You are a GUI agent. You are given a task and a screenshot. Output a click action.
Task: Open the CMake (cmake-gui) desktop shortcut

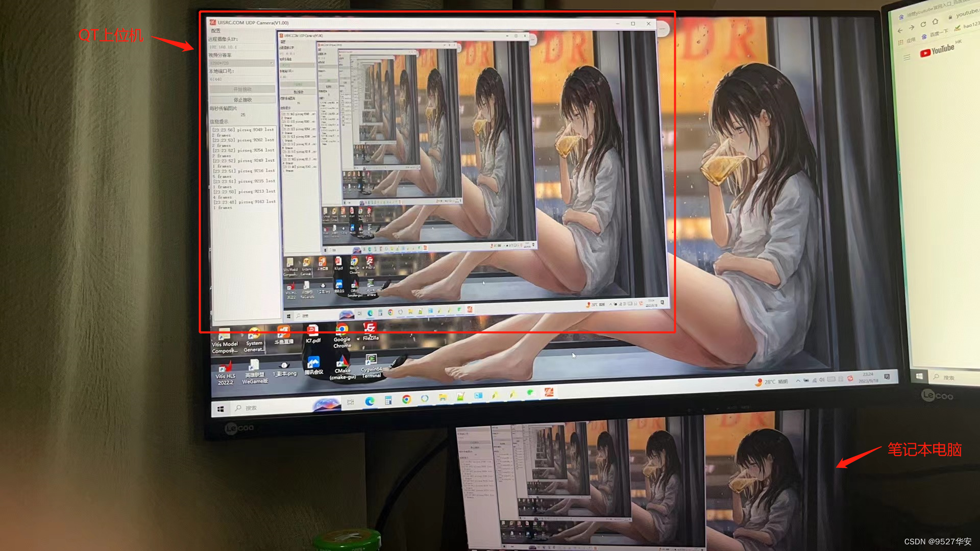(x=342, y=368)
